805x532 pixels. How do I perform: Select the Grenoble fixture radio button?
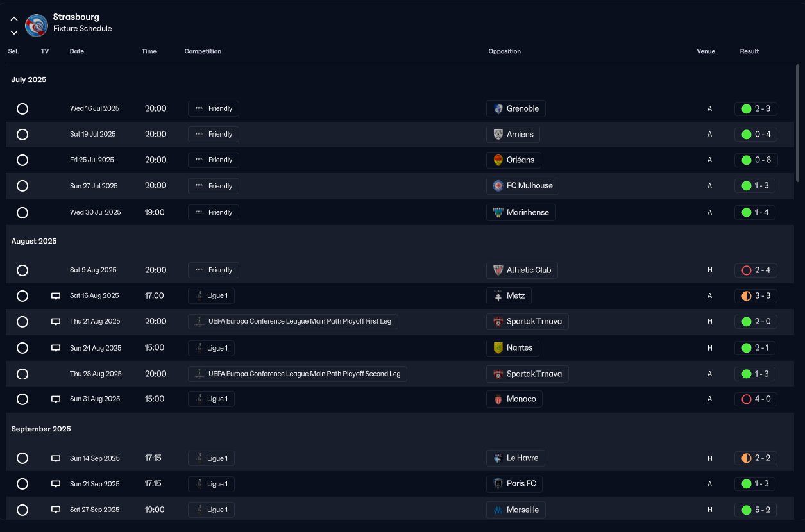tap(22, 109)
